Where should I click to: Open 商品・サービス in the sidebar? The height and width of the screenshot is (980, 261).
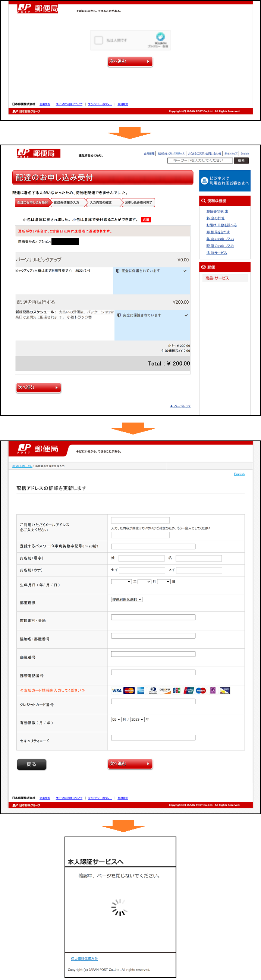point(217,278)
